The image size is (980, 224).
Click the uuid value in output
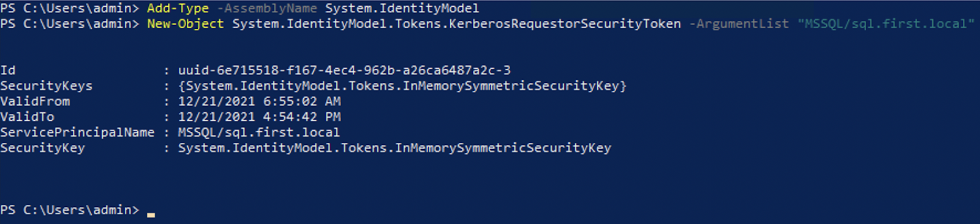pyautogui.click(x=344, y=71)
